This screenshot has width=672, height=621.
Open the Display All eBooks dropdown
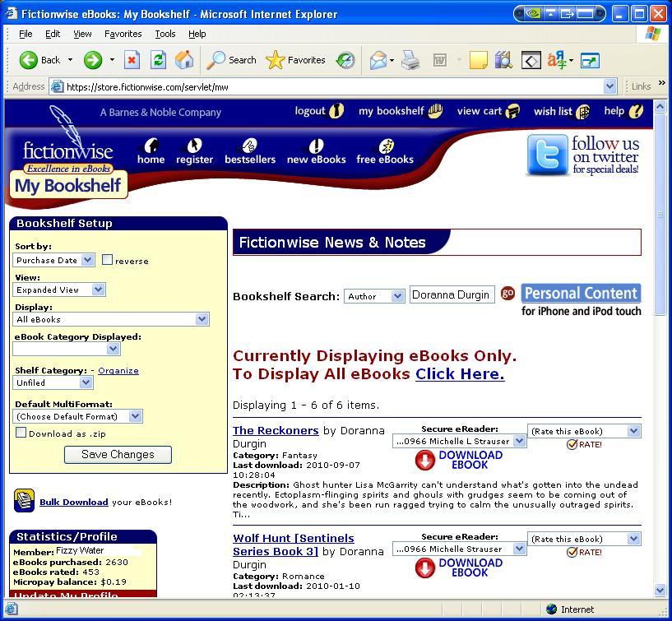click(x=111, y=319)
